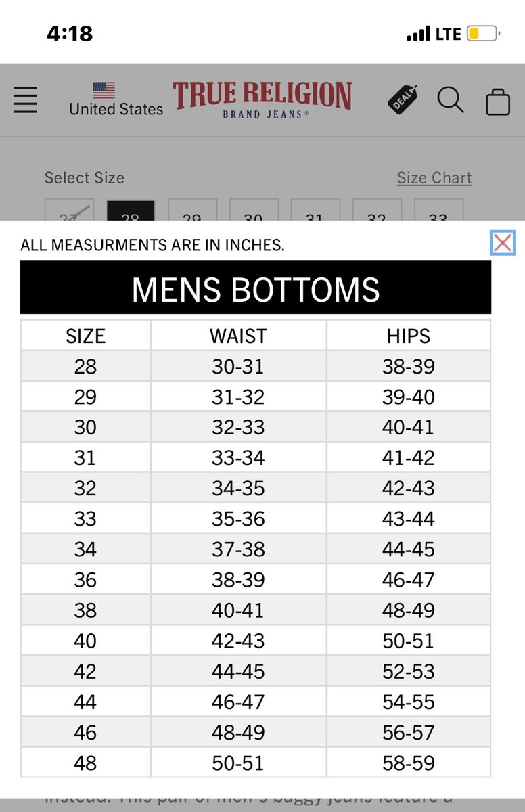Image resolution: width=525 pixels, height=812 pixels.
Task: Tap the MENS BOTTOMS header bar
Action: (x=256, y=288)
